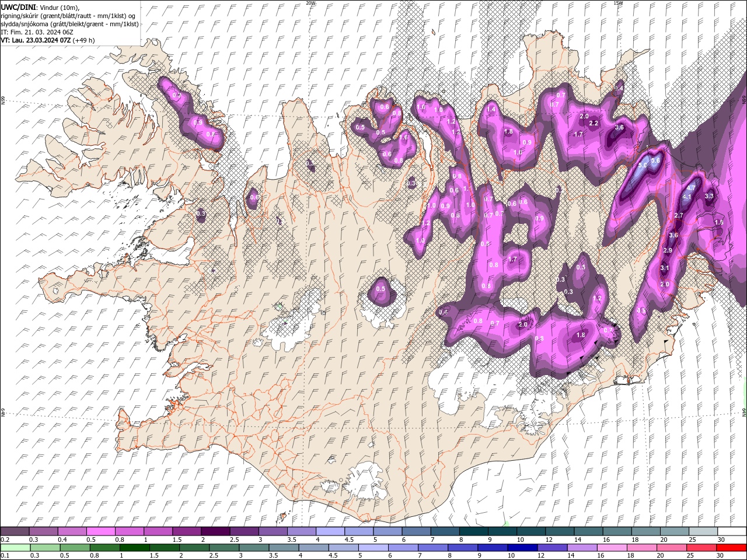This screenshot has height=560, width=747.
Task: Pick the light pink green-scale swatch starting at 16
Action: tap(611, 548)
